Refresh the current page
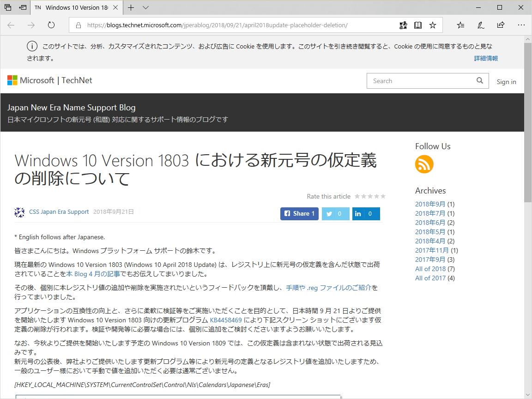Screen dimensions: 532x399 (50, 25)
